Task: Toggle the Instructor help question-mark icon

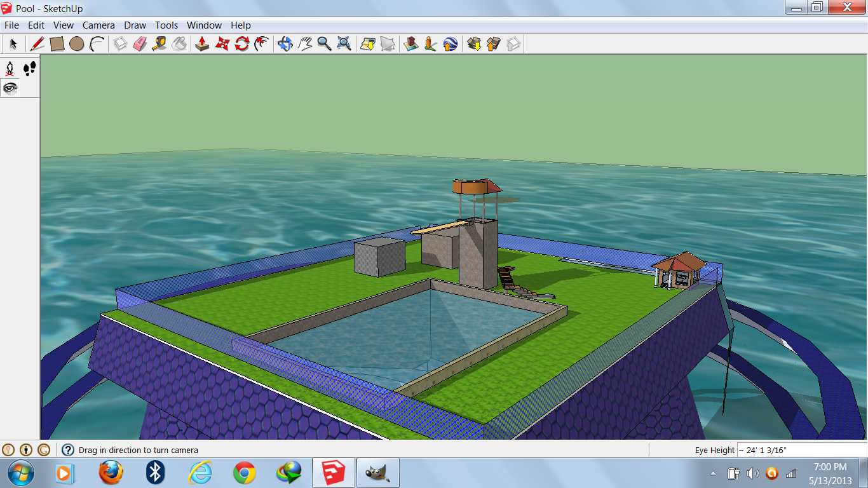Action: pyautogui.click(x=67, y=450)
